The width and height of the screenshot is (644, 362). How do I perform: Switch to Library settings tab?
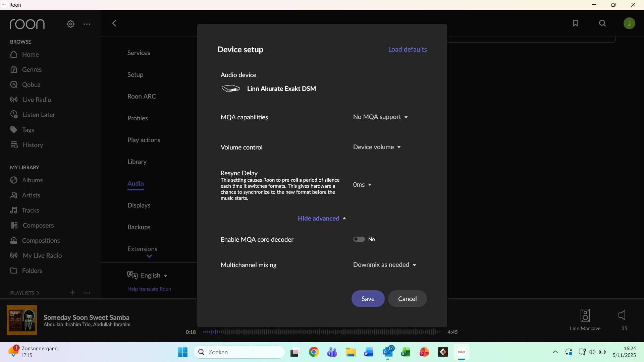[137, 162]
